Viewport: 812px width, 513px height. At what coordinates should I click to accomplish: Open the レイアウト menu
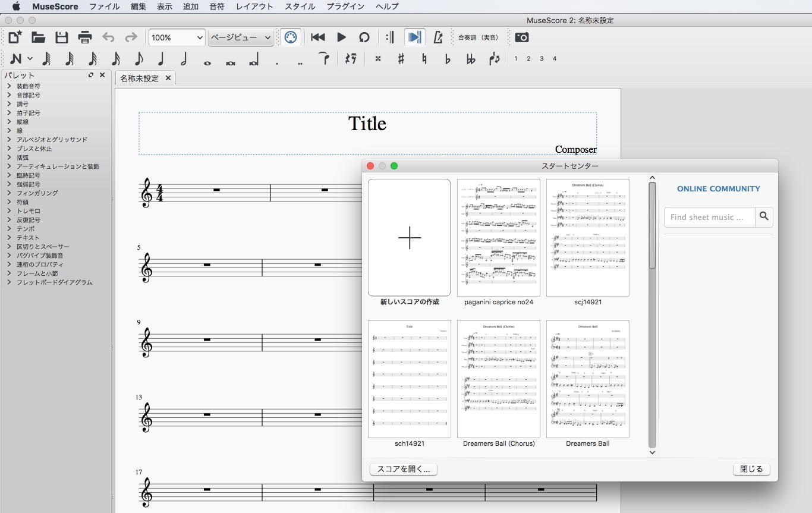click(x=254, y=7)
